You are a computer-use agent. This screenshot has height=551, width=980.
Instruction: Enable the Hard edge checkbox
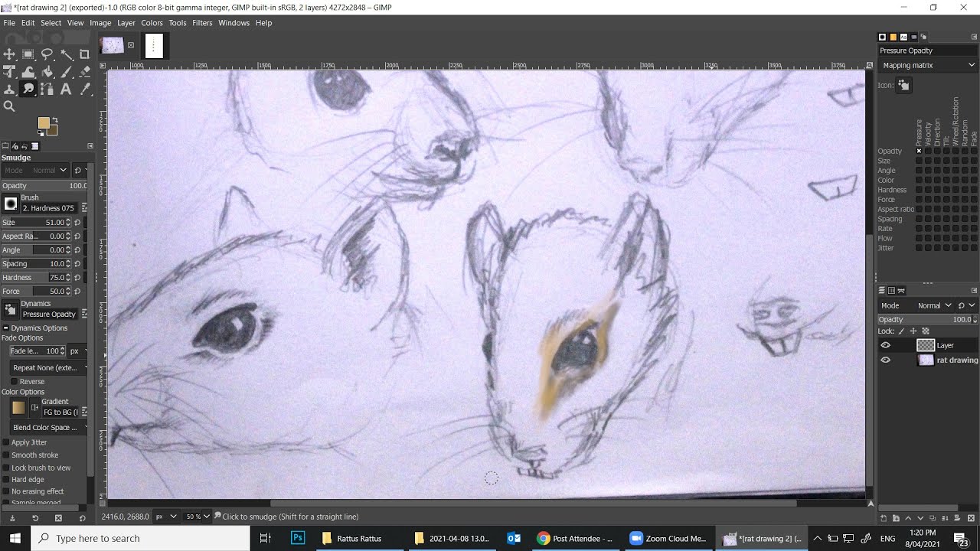6,480
